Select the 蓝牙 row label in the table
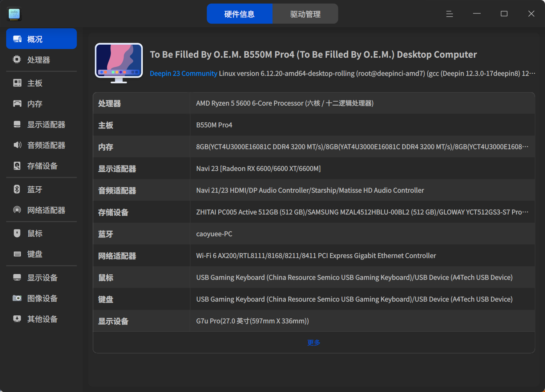Image resolution: width=545 pixels, height=392 pixels. click(106, 234)
